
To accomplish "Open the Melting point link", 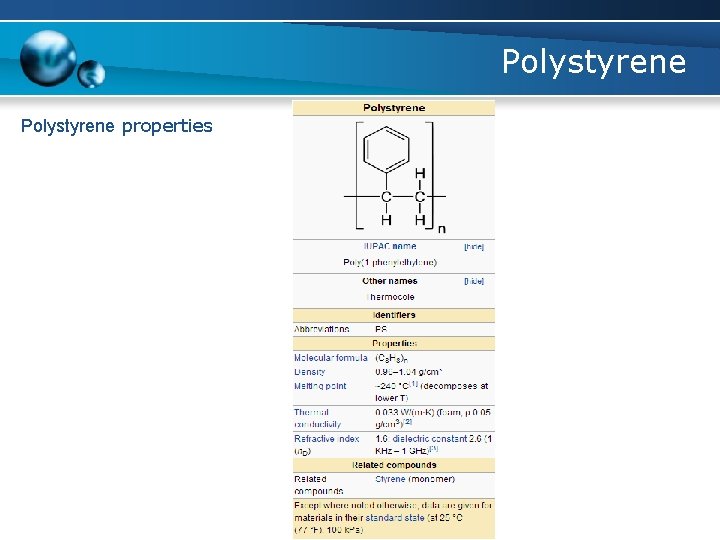I will coord(320,386).
